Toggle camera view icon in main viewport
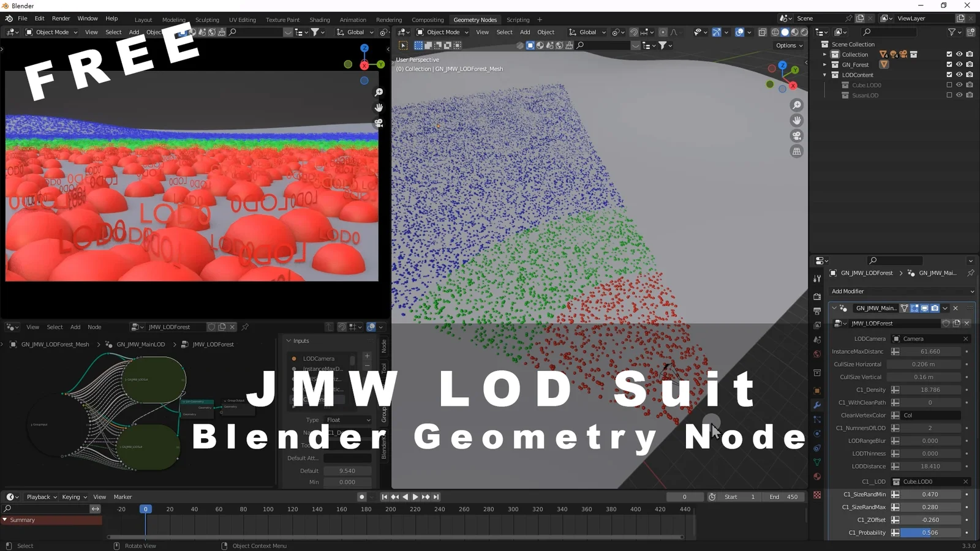 pyautogui.click(x=796, y=136)
